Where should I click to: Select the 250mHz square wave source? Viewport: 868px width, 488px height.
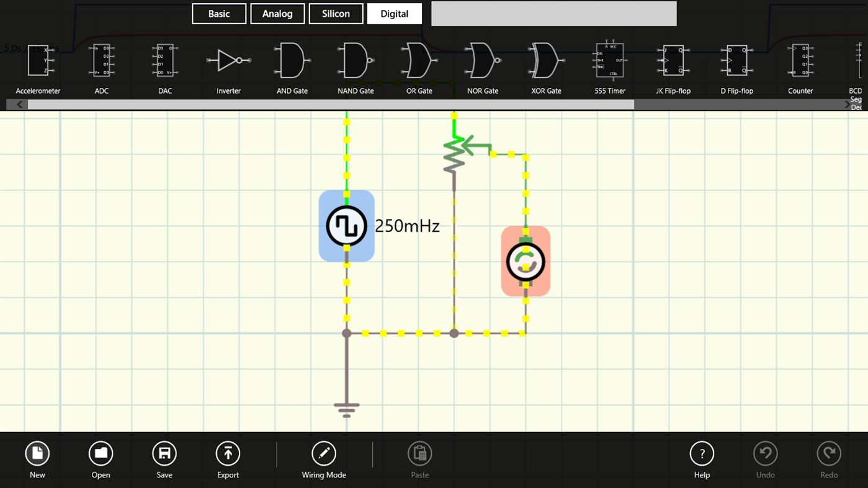point(346,226)
